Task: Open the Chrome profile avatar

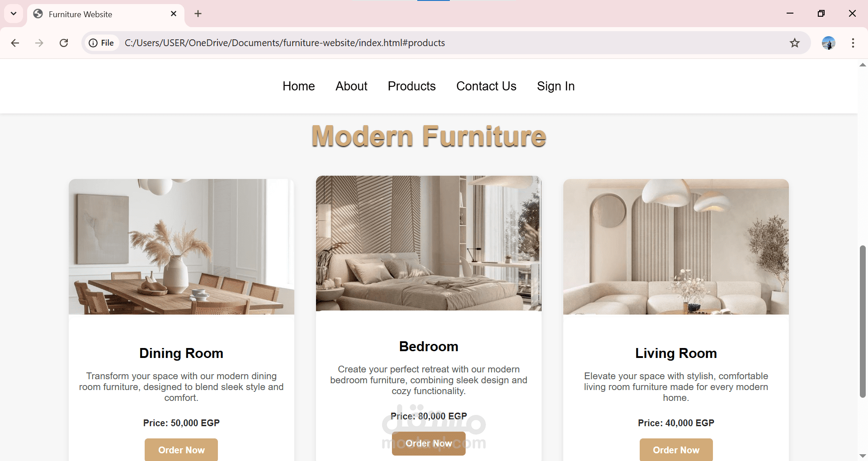Action: point(828,43)
